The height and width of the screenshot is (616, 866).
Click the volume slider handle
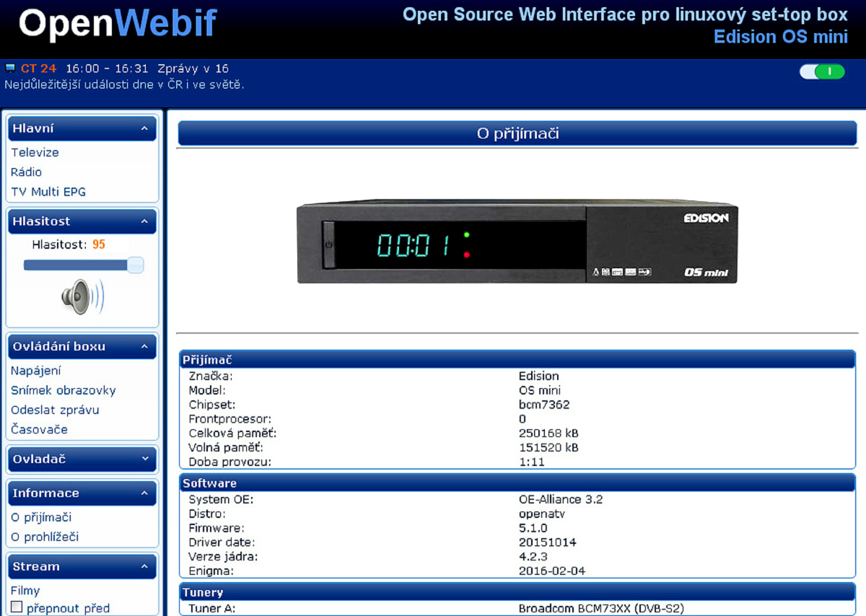coord(135,265)
